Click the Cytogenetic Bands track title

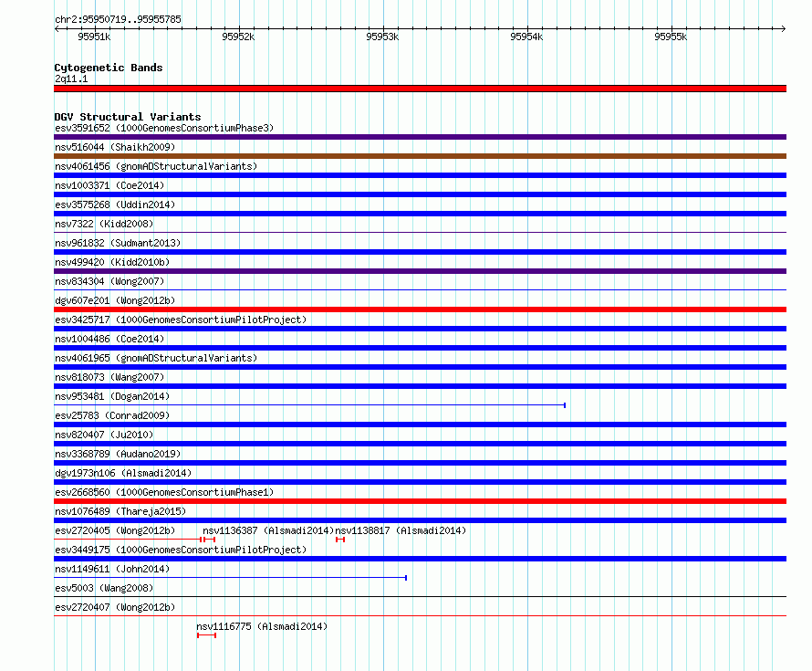click(109, 68)
